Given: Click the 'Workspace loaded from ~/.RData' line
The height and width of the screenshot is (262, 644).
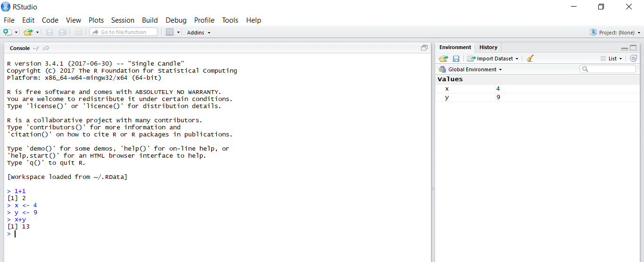Looking at the screenshot, I should pos(67,177).
